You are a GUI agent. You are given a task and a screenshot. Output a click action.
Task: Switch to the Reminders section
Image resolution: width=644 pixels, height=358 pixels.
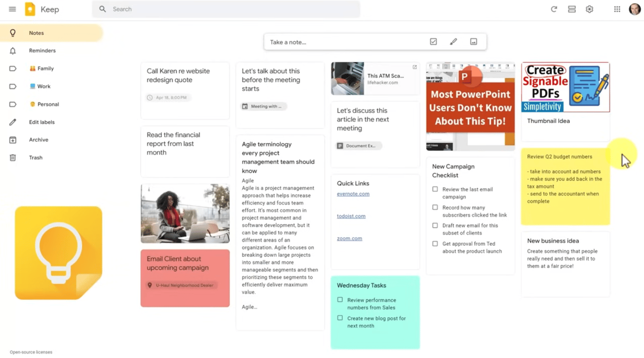pyautogui.click(x=42, y=50)
